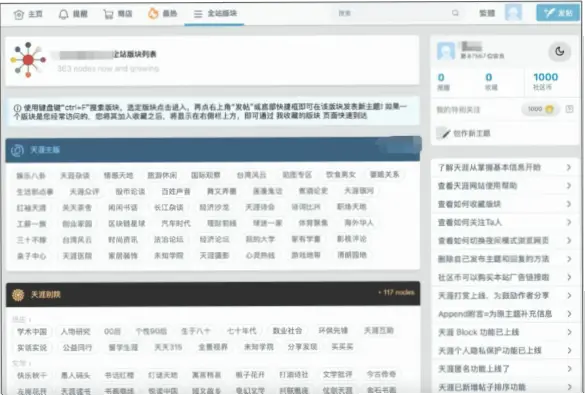585x396 pixels.
Task: Expand 查看如何收藏版块 chevron
Action: pos(569,204)
